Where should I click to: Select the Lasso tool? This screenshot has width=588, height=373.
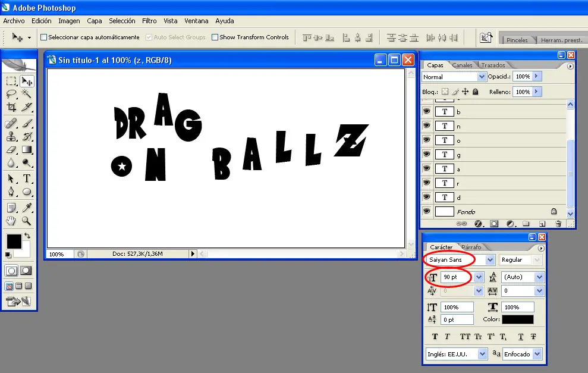[x=11, y=94]
